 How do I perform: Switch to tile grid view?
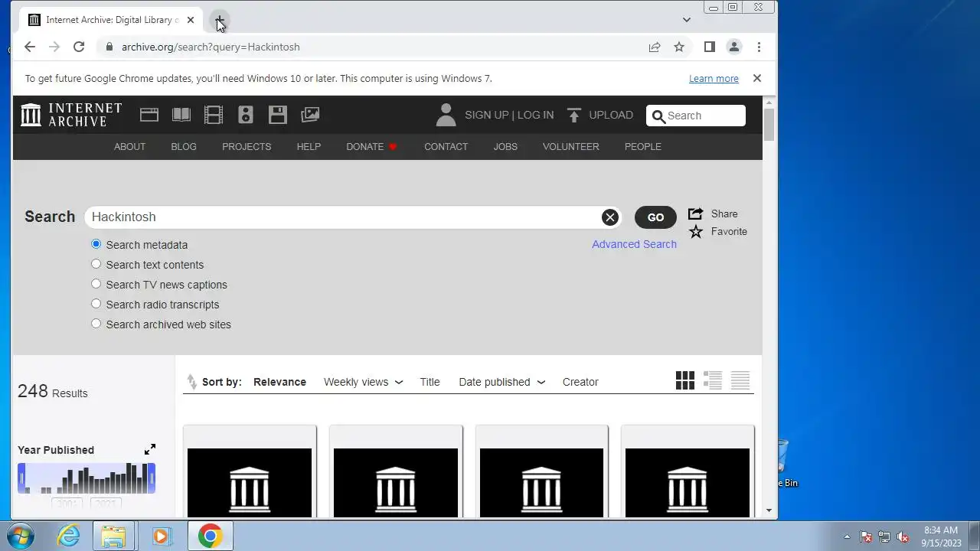click(685, 380)
